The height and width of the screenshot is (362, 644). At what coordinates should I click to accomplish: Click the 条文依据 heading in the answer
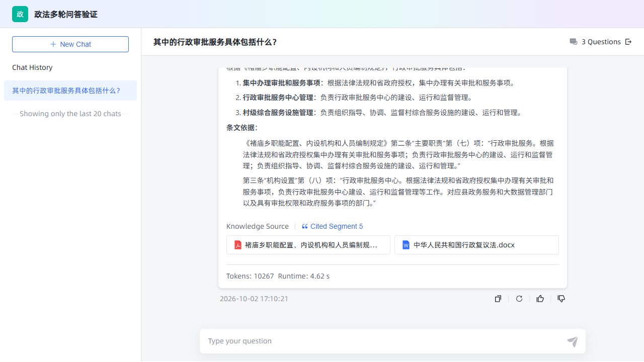coord(242,128)
